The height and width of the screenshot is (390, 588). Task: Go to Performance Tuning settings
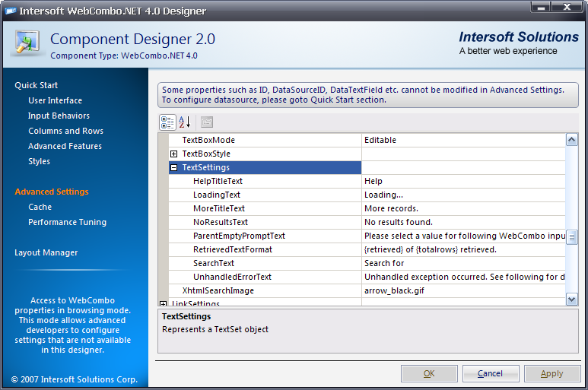[x=67, y=222]
